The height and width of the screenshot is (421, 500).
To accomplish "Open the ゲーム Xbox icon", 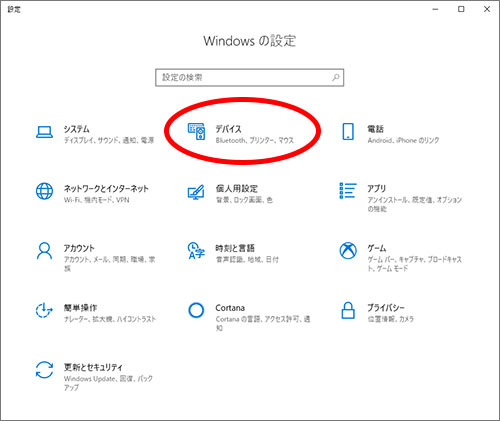I will pos(348,250).
